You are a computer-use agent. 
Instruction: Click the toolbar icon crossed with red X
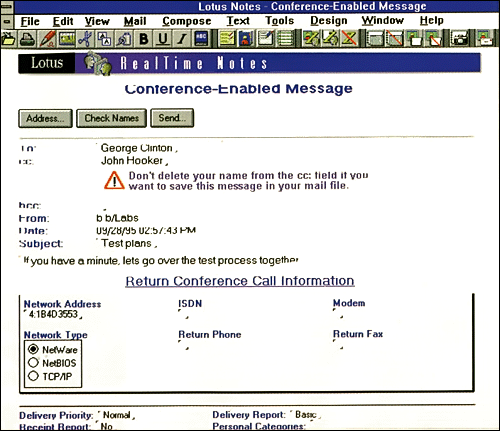point(349,39)
